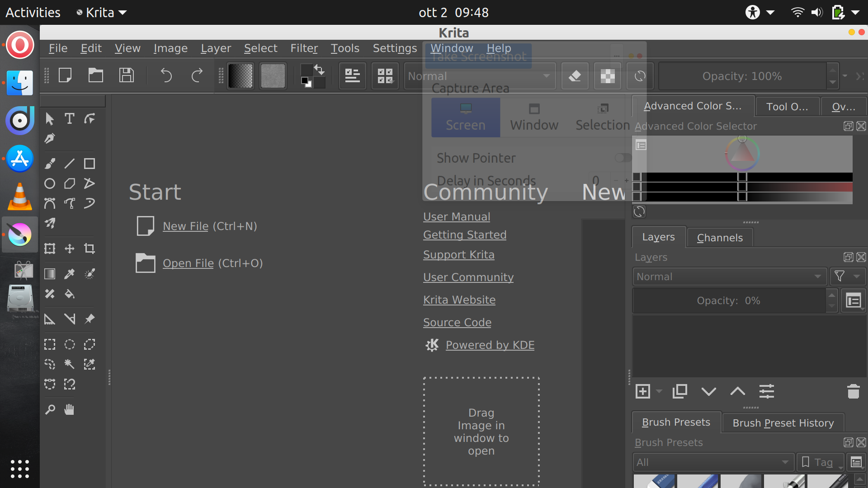The width and height of the screenshot is (868, 488).
Task: Increase Delay in Seconds with the plus stepper
Action: (626, 180)
